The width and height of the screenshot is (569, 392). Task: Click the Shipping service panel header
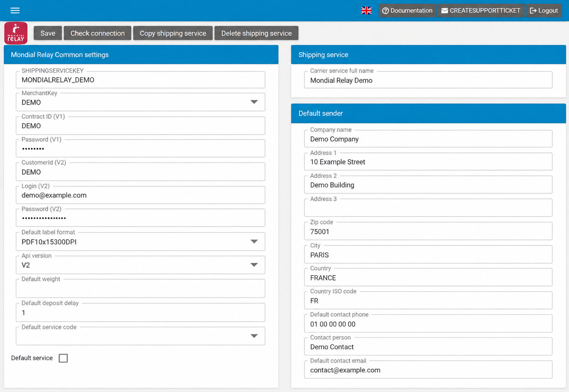[x=429, y=55]
